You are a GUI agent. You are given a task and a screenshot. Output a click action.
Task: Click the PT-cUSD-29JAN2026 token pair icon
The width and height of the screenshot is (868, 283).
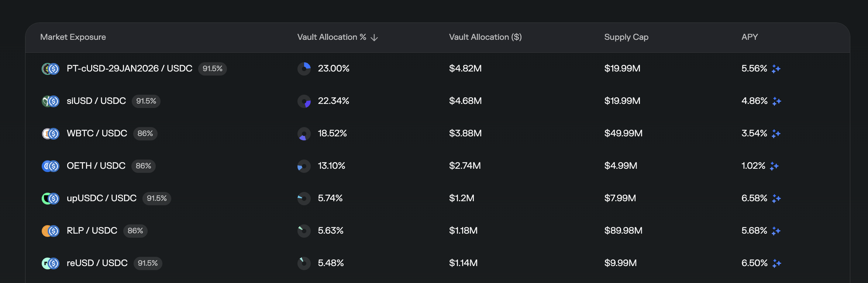(51, 69)
